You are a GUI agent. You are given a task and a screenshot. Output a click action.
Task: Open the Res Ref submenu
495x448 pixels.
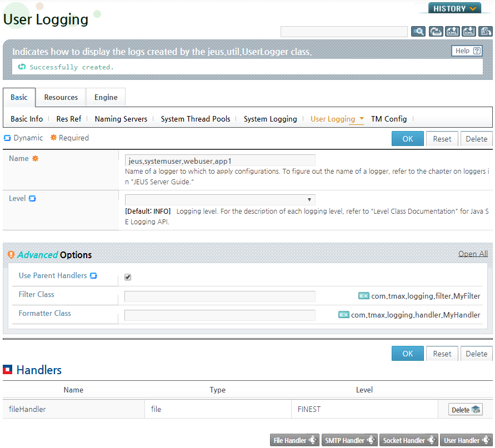69,119
